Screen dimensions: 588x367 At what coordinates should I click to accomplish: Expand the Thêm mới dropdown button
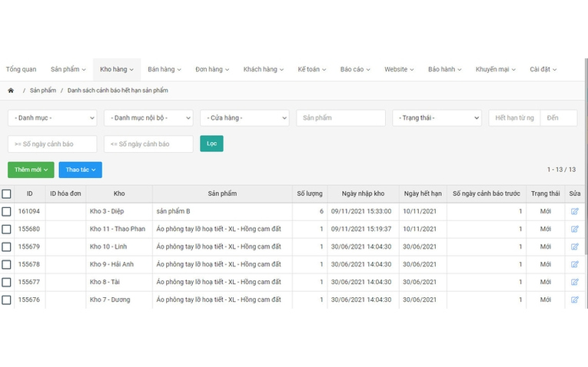click(31, 170)
